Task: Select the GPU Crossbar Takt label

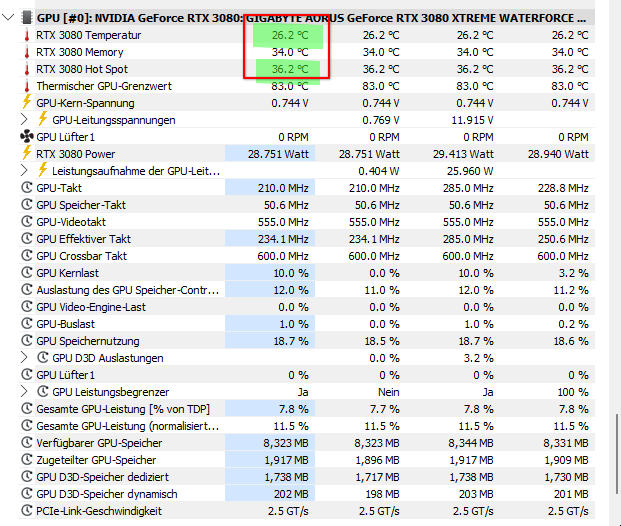Action: tap(81, 256)
